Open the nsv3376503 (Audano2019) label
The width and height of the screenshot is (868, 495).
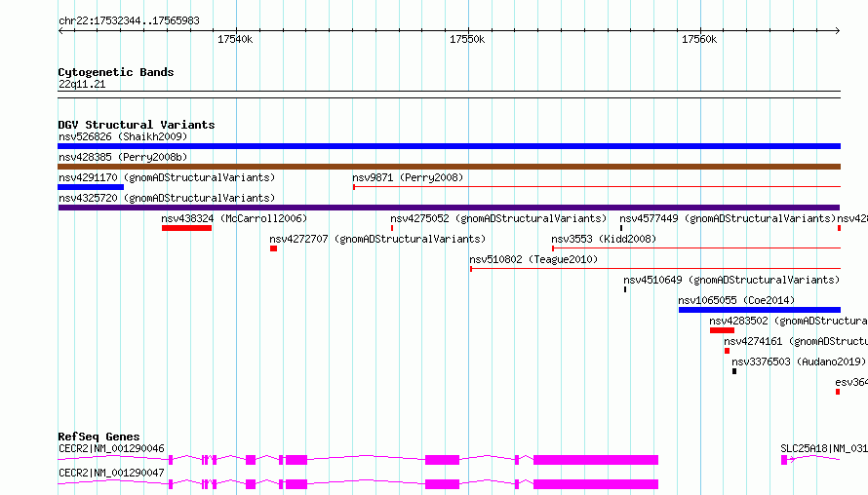799,362
